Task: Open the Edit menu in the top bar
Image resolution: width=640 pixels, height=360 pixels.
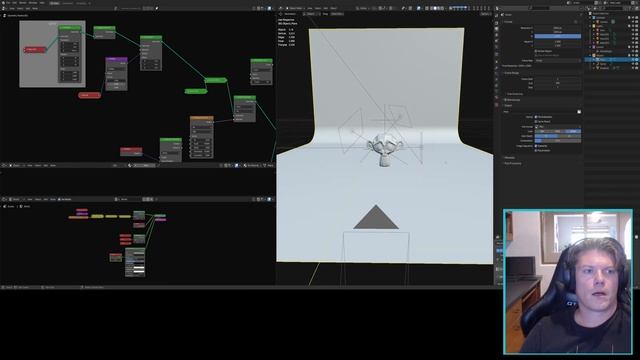Action: pyautogui.click(x=14, y=3)
